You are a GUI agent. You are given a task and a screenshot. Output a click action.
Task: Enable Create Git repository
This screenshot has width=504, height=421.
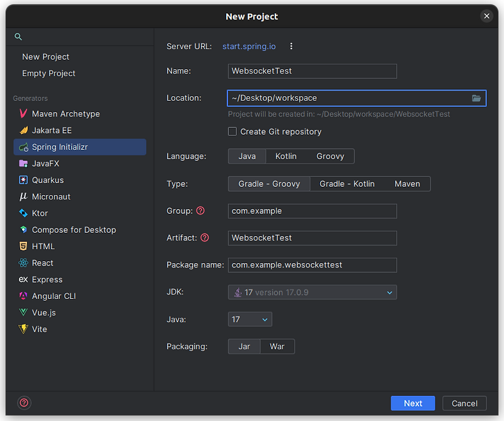click(x=232, y=132)
